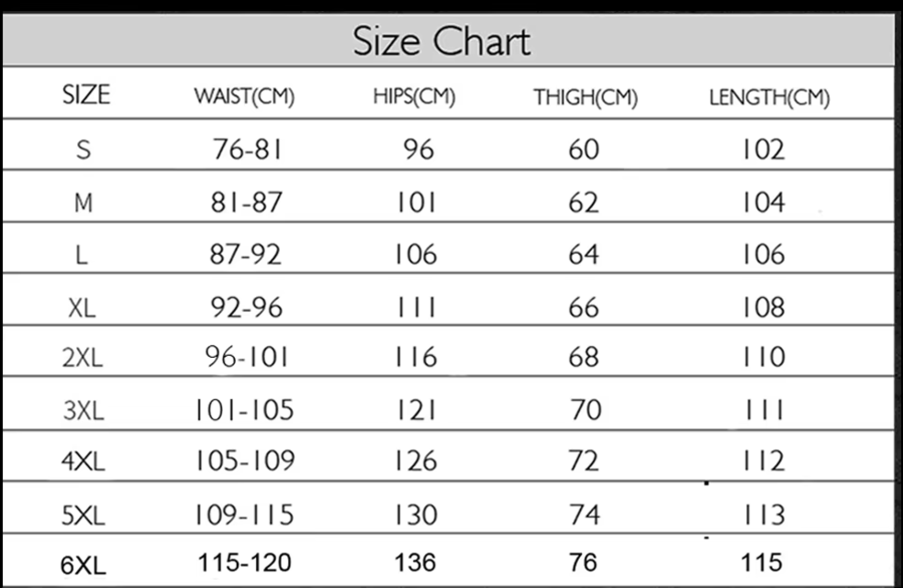This screenshot has height=588, width=903.
Task: Click the WAIST(CM) column header
Action: point(244,96)
